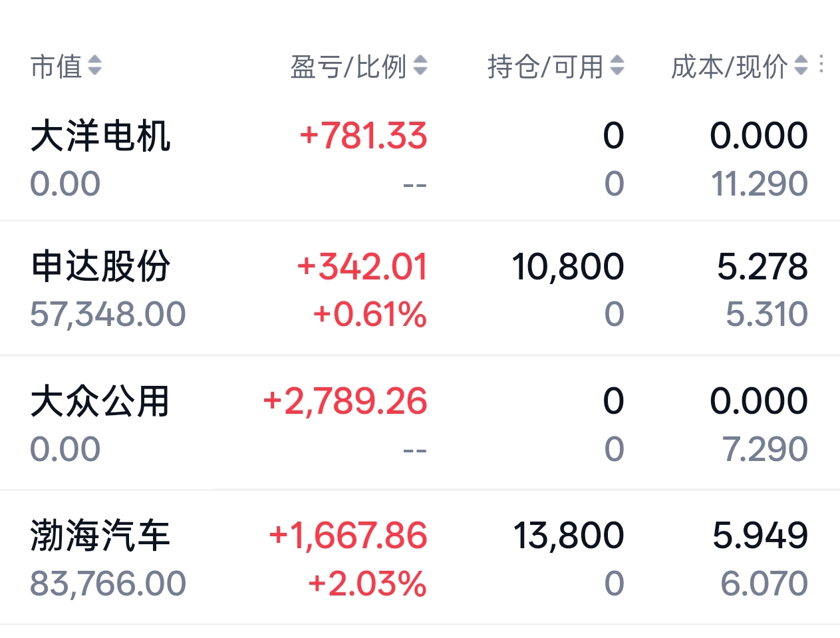Sort by 盈亏/比例 column header

pos(348,66)
